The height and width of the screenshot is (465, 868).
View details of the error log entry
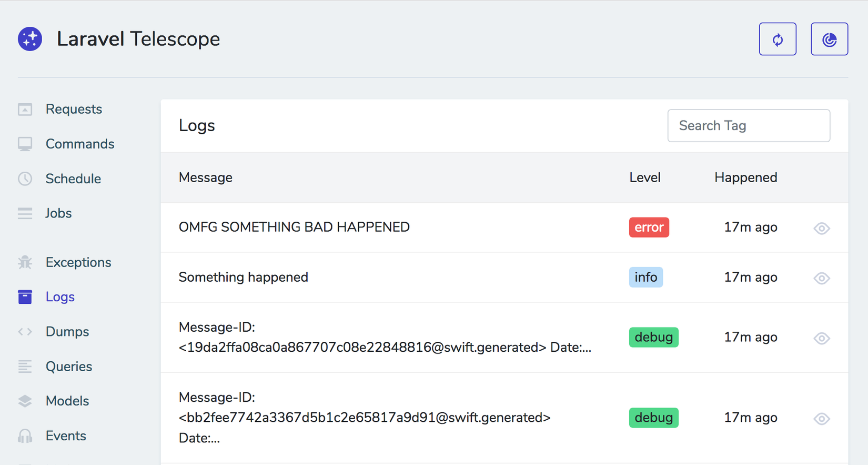click(821, 228)
